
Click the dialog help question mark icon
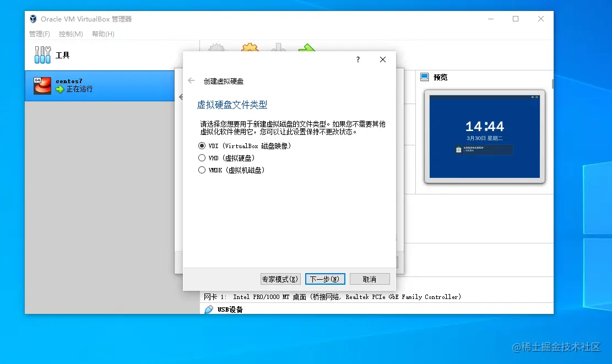coord(358,59)
